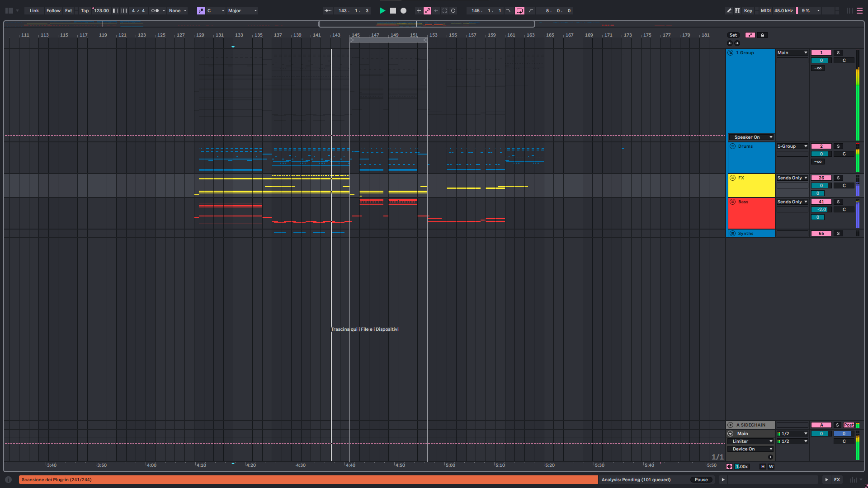
Task: Toggle the Post button on A SIDECHAIN return
Action: click(849, 425)
